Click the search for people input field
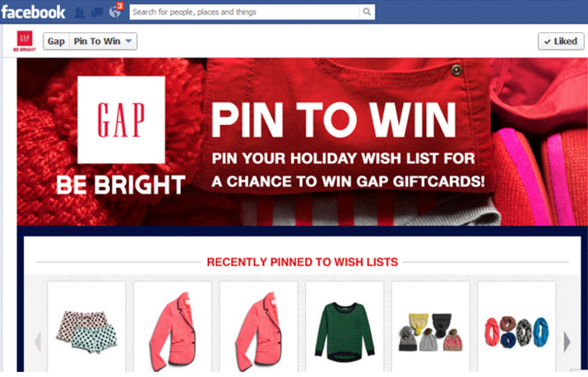588x377 pixels. [244, 12]
